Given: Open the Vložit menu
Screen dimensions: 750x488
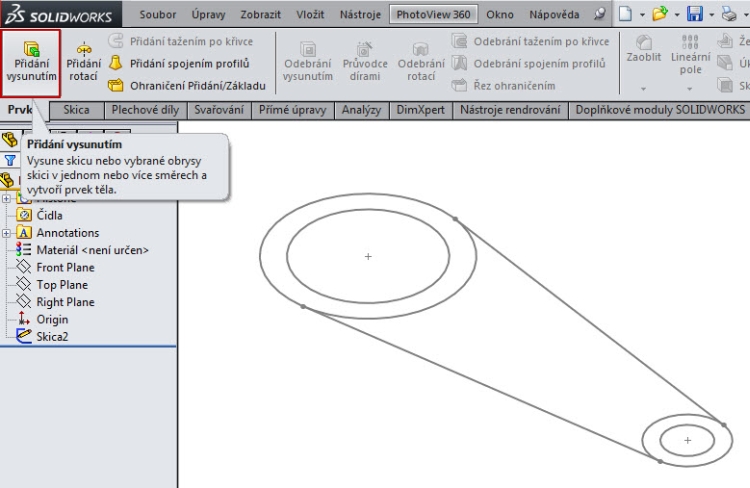Looking at the screenshot, I should pyautogui.click(x=310, y=14).
